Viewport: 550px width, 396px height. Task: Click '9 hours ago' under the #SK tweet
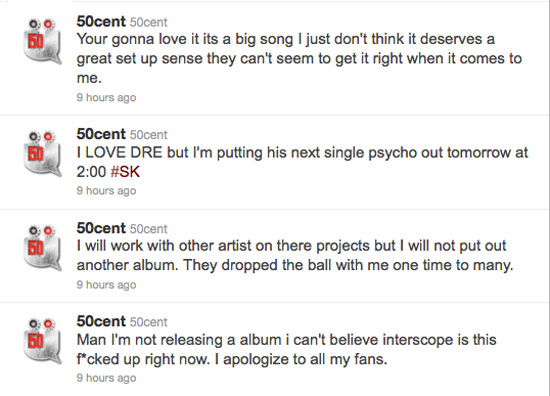click(x=106, y=190)
